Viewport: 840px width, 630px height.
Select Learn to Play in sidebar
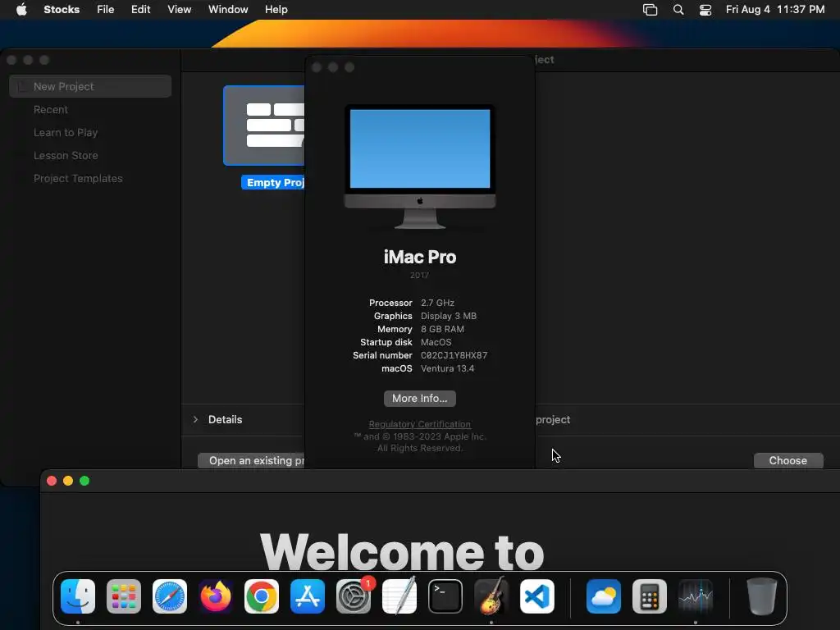pyautogui.click(x=90, y=132)
